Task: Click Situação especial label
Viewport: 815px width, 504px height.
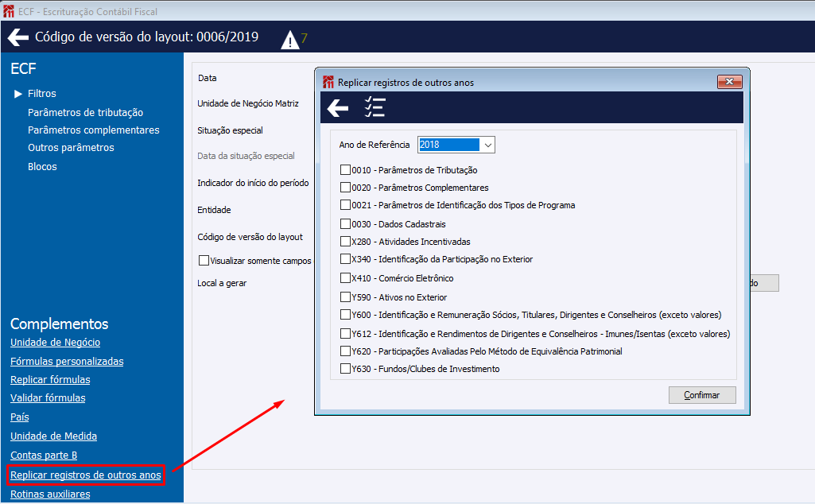Action: point(230,131)
